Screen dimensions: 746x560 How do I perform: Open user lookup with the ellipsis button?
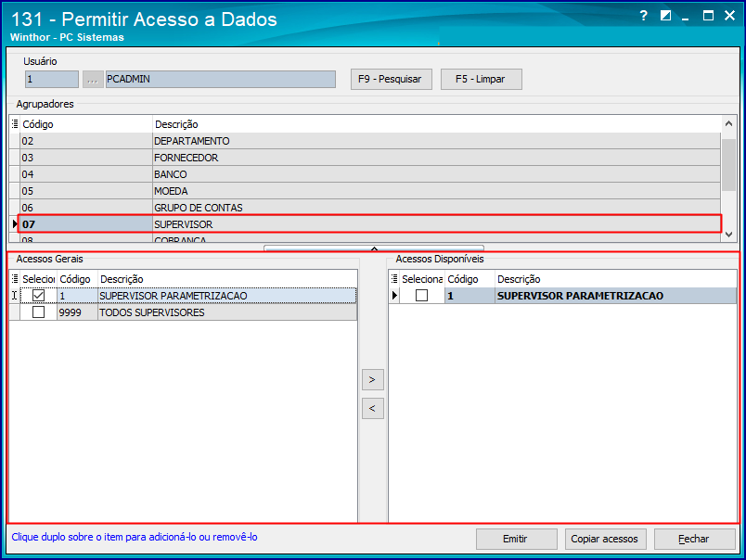tap(90, 79)
